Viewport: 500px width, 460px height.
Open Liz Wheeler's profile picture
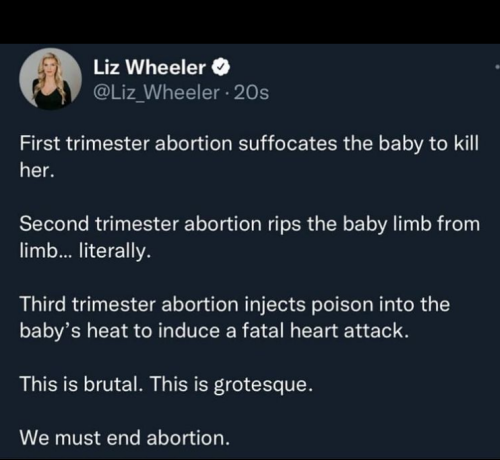[50, 79]
